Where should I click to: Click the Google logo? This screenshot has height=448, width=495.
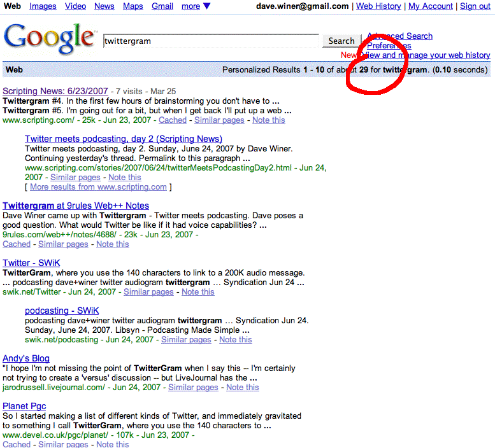pos(50,39)
